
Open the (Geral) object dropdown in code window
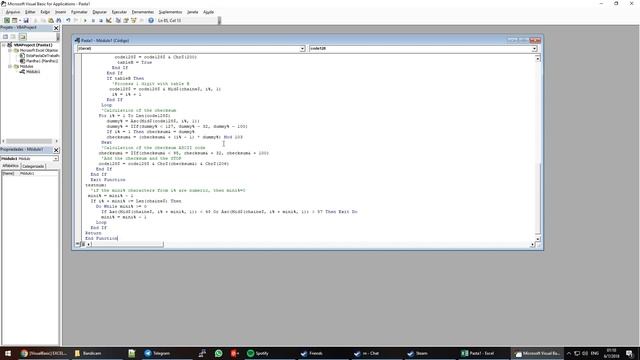(302, 49)
